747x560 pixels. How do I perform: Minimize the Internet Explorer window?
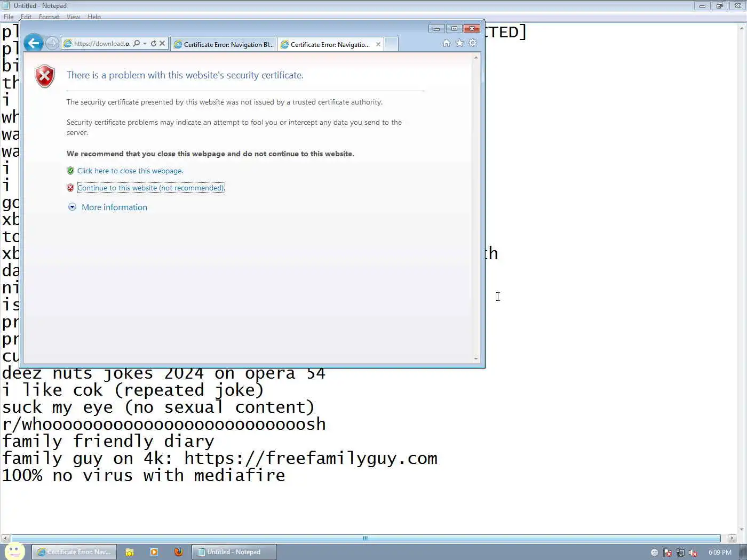click(436, 28)
